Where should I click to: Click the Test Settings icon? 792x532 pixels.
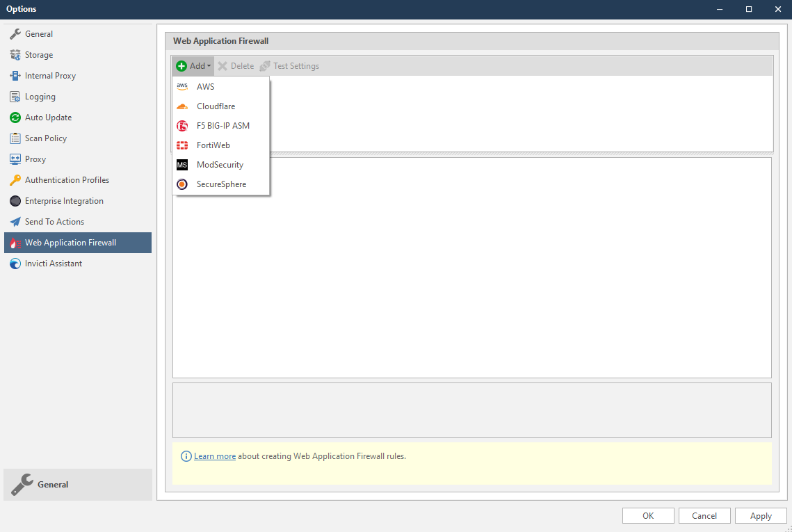(x=264, y=65)
